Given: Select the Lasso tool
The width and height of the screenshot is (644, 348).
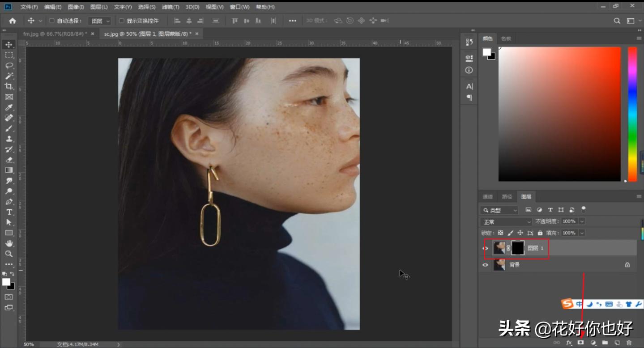Looking at the screenshot, I should 9,65.
